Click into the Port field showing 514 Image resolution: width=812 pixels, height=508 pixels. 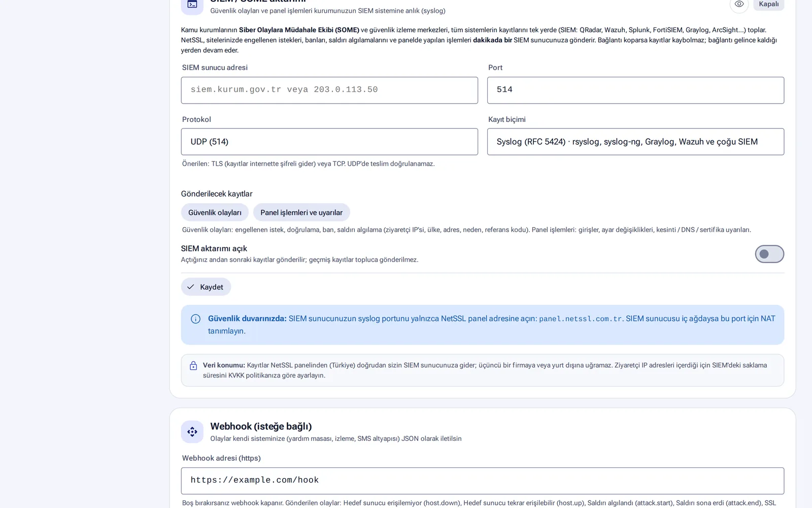tap(635, 90)
